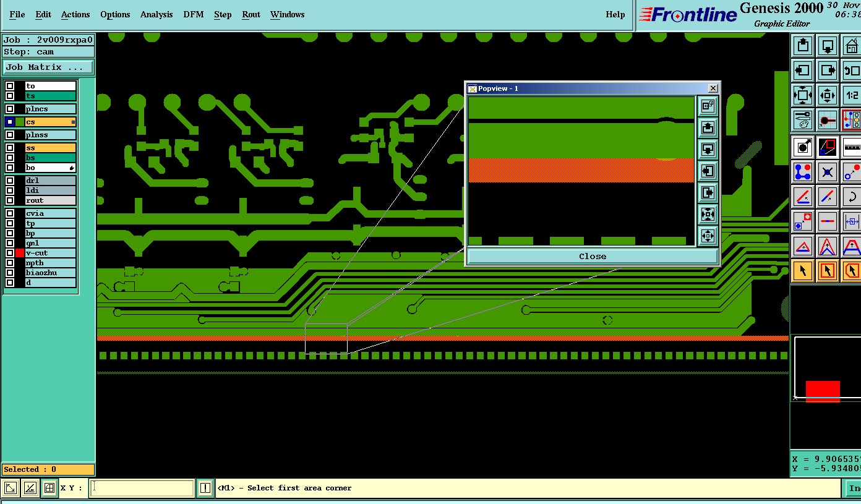Click the Home view icon in right toolbar
Image resolution: width=861 pixels, height=504 pixels.
coord(852,46)
